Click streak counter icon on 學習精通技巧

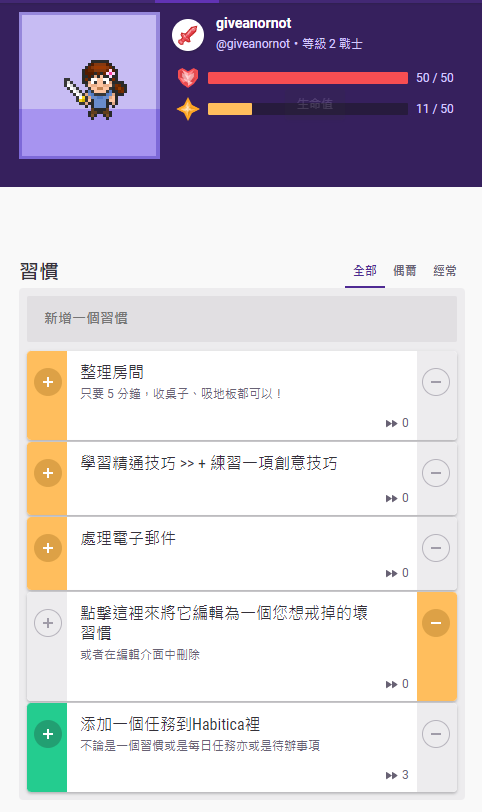(x=391, y=498)
